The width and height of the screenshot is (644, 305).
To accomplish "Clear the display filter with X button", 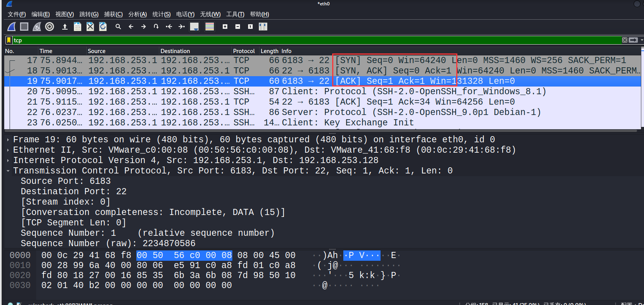I will pos(625,40).
